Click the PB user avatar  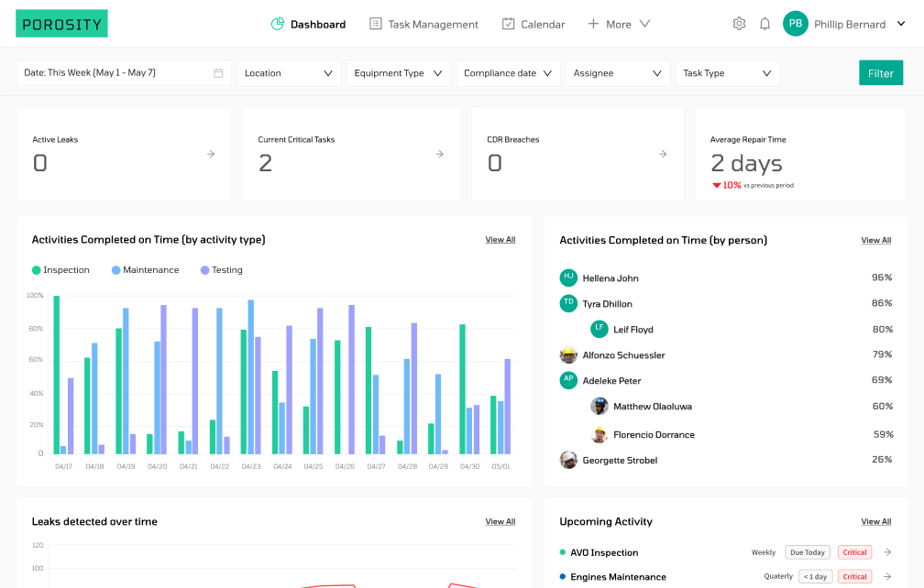click(795, 24)
